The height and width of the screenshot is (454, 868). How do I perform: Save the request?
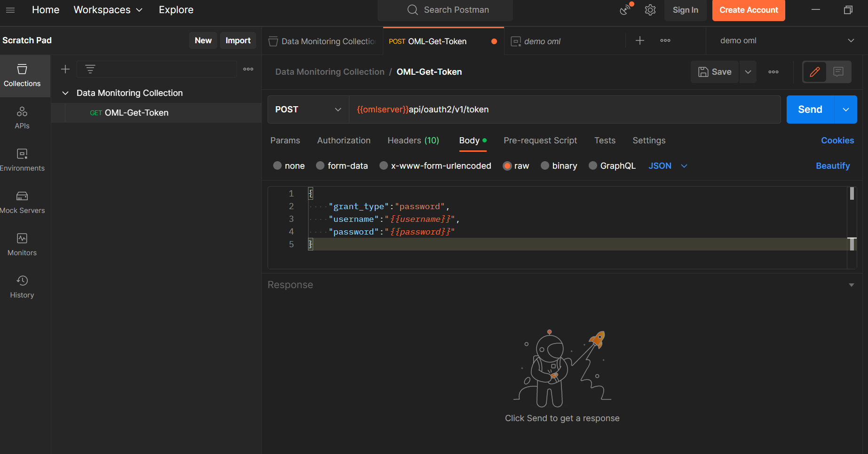coord(715,72)
